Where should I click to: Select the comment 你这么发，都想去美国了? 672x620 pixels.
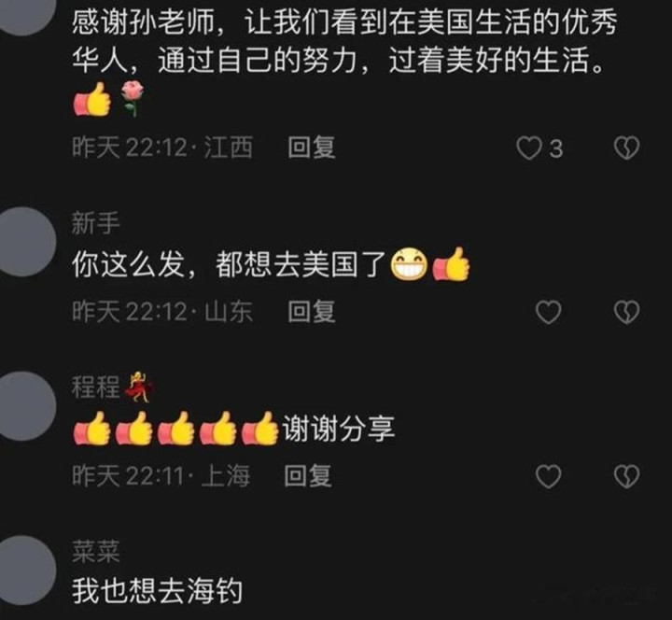click(x=271, y=263)
